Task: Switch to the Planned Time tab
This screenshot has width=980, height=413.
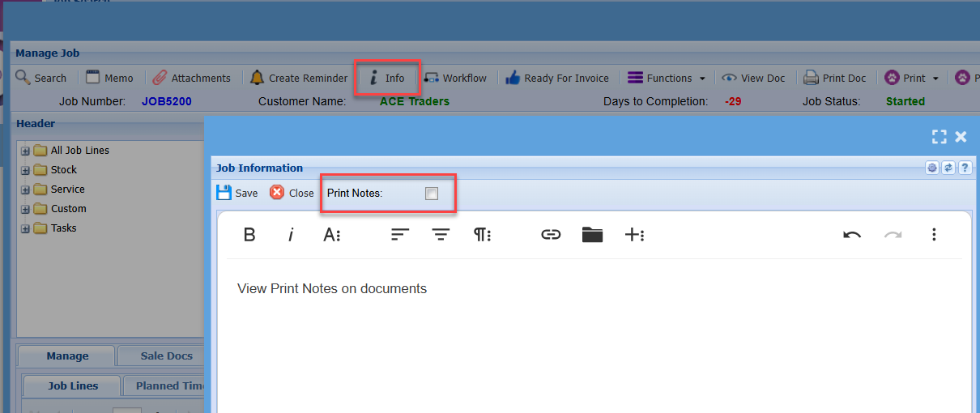Action: (x=164, y=386)
